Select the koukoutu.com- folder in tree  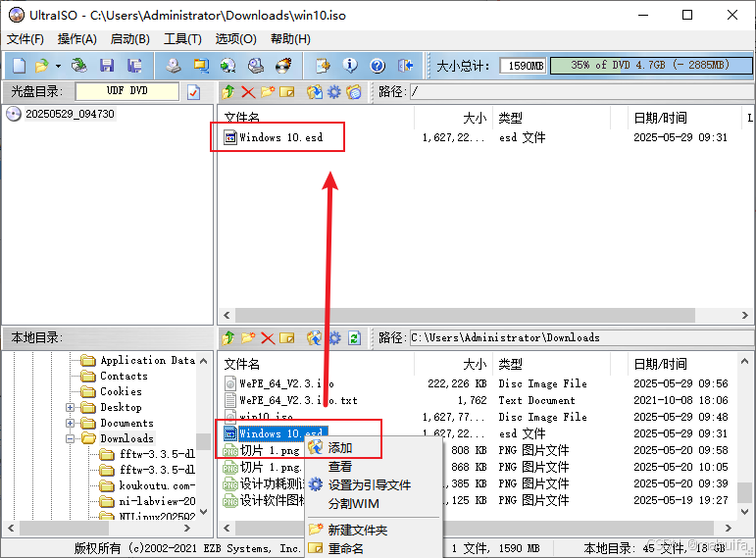click(157, 485)
